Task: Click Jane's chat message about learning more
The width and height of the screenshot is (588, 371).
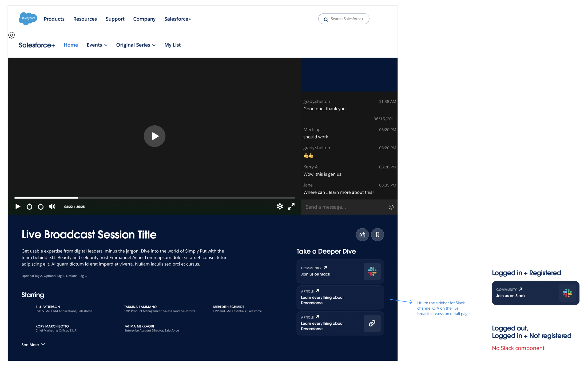Action: click(339, 192)
